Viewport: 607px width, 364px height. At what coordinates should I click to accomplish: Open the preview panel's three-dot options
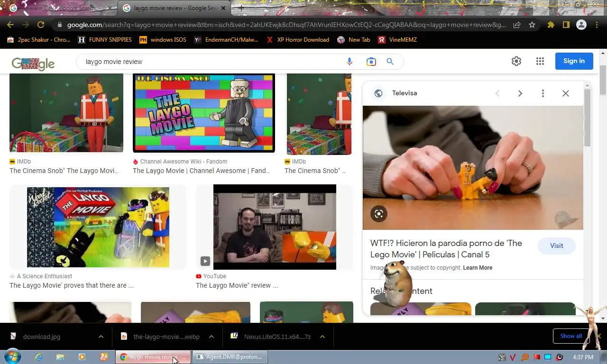[x=543, y=93]
